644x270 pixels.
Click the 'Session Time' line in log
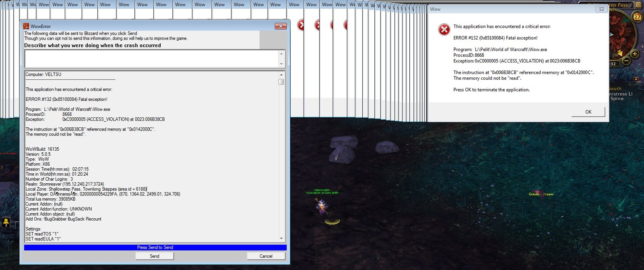click(x=57, y=169)
